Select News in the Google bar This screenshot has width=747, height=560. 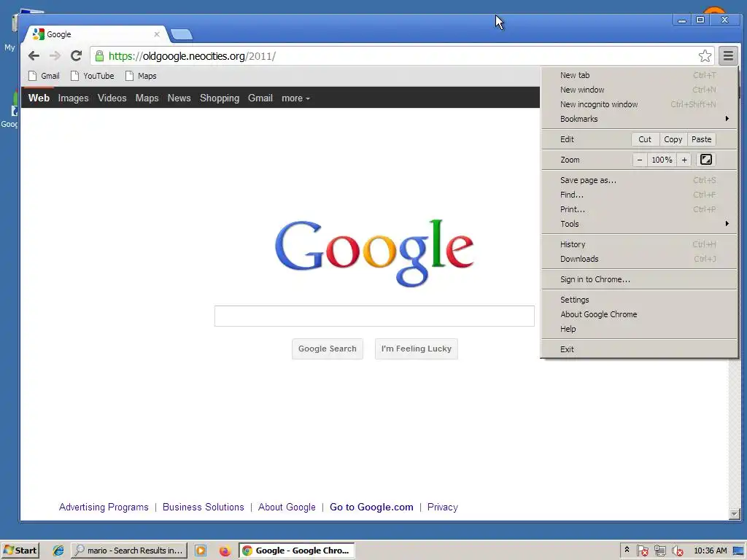click(179, 98)
